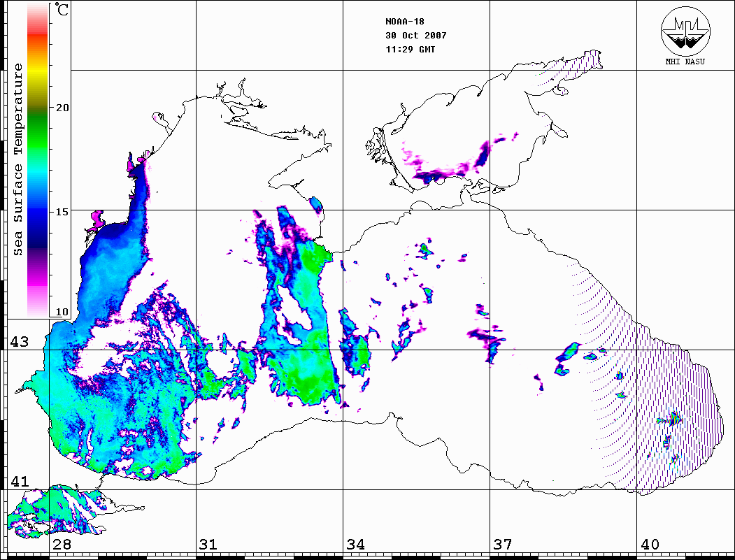Click longitude label '28'

click(x=62, y=545)
